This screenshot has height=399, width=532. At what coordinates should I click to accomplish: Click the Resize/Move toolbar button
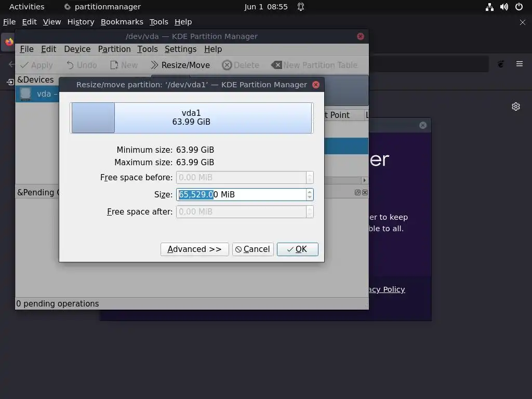click(x=180, y=65)
